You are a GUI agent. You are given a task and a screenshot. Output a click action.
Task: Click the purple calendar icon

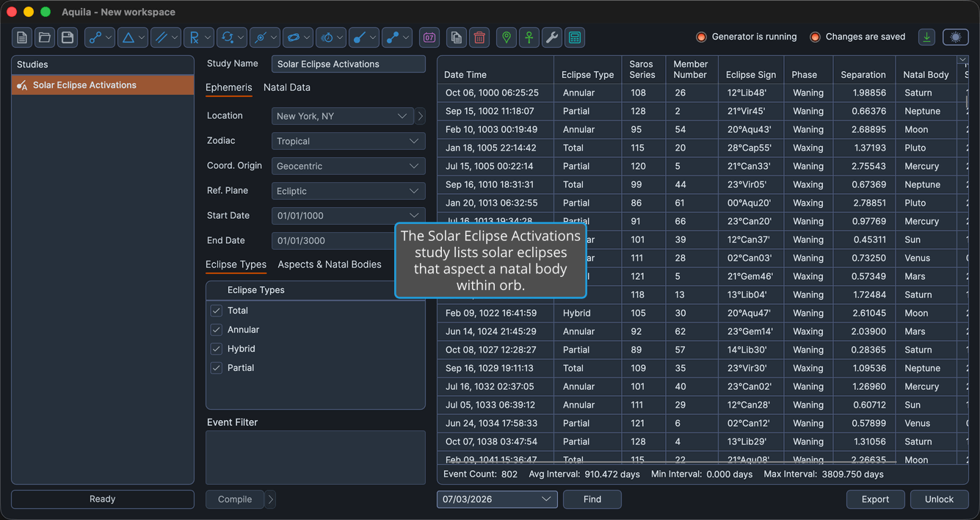(x=429, y=37)
